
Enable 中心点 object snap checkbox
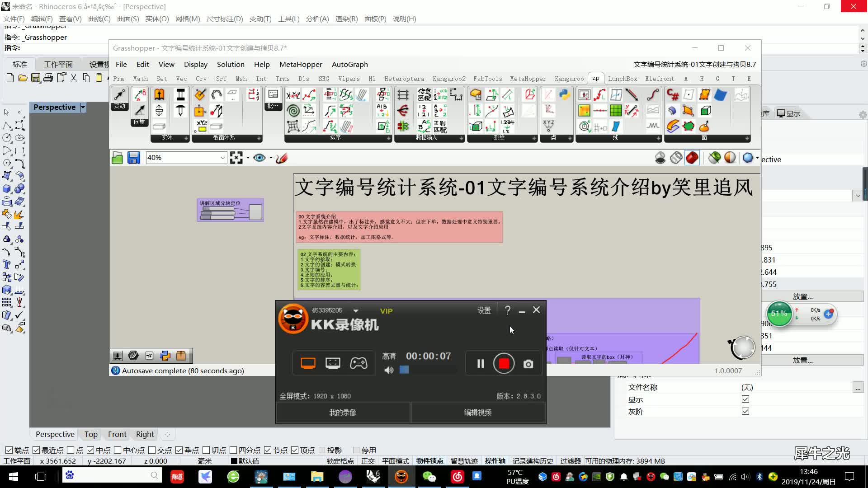tap(118, 450)
